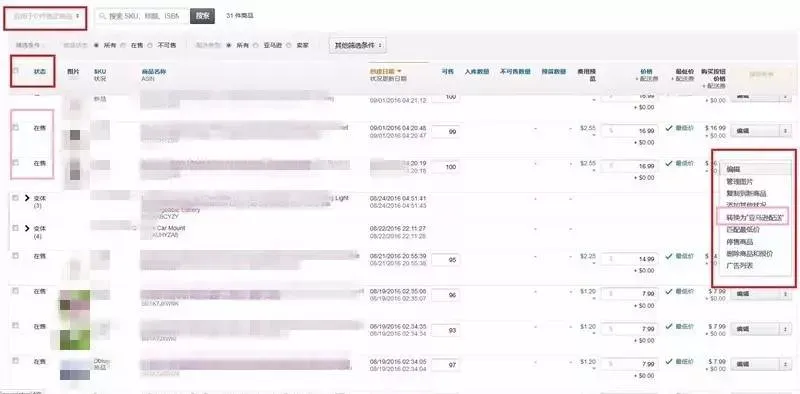
Task: Click the 搜索 search button
Action: 203,16
